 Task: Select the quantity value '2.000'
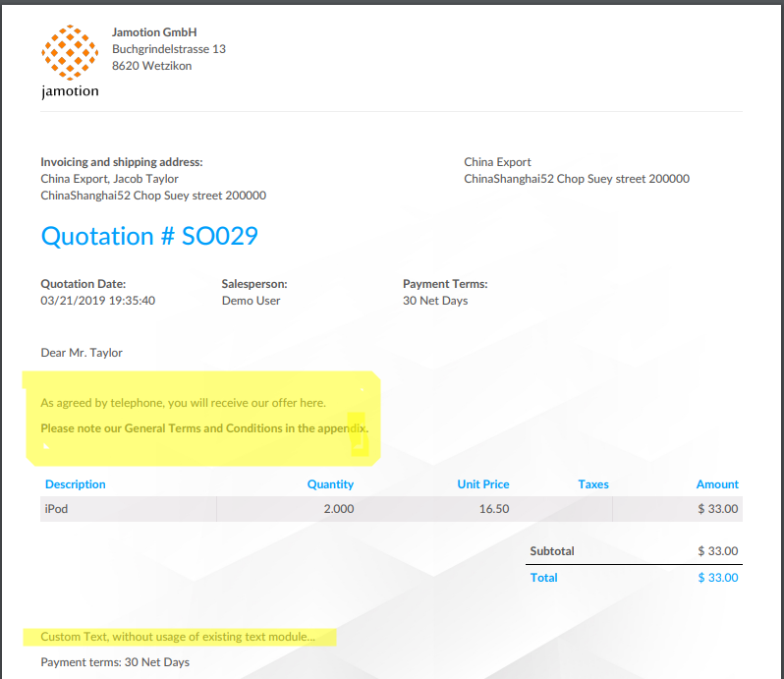339,509
